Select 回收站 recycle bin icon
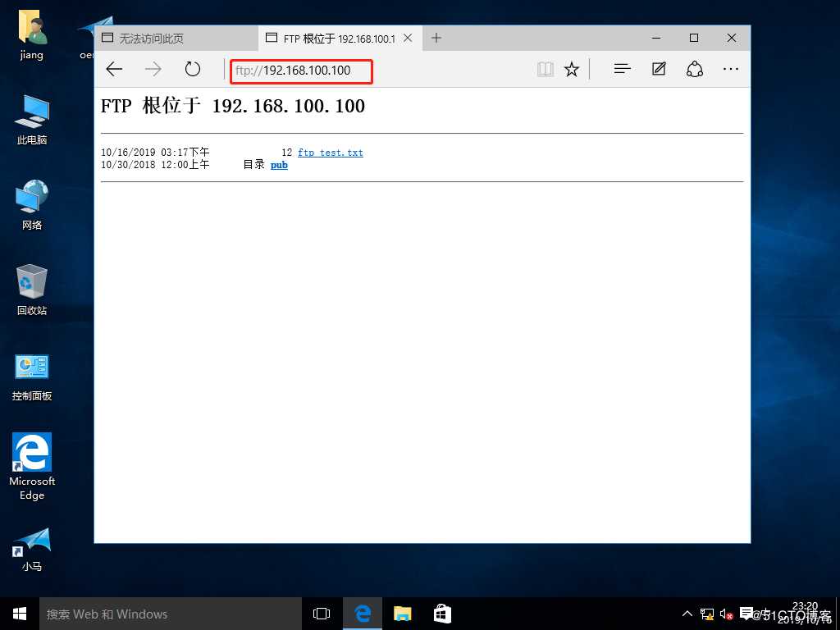 tap(32, 290)
